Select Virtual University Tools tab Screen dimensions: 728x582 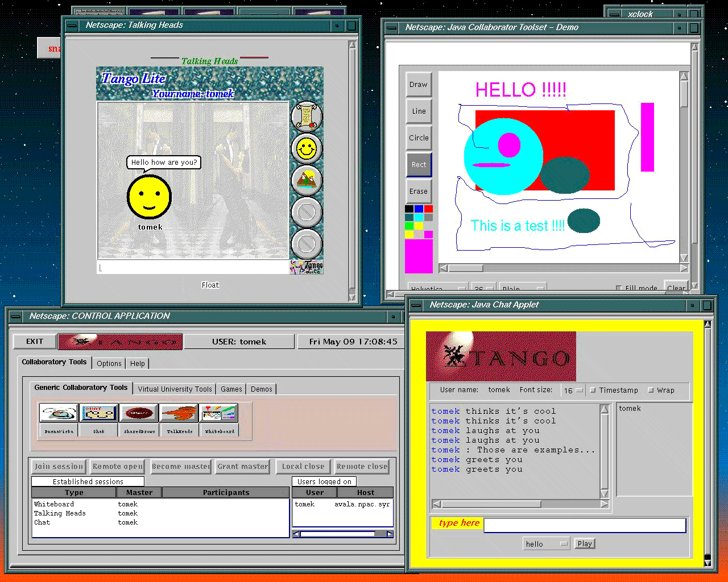(x=175, y=389)
